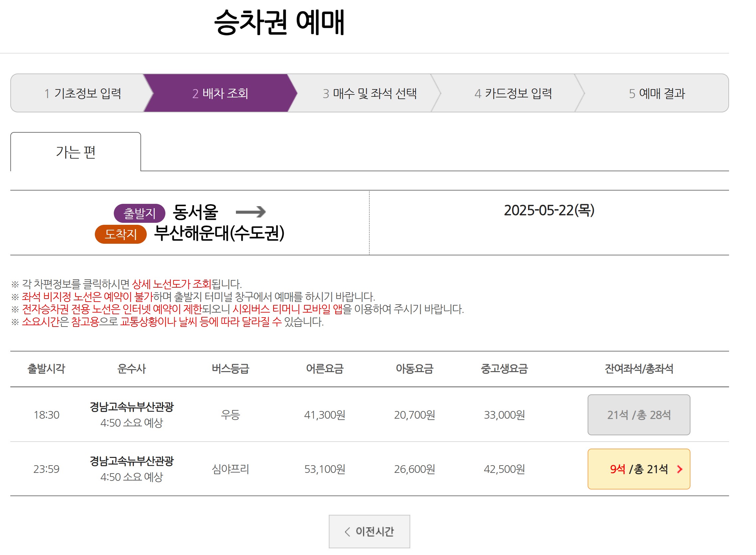This screenshot has width=756, height=555.
Task: Click the 잔여좌석/총좌석 column header
Action: point(638,368)
